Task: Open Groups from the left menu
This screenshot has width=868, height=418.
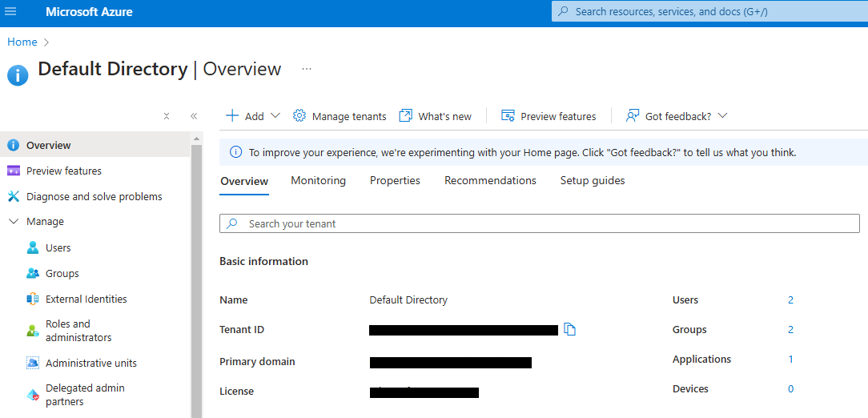Action: pos(62,274)
